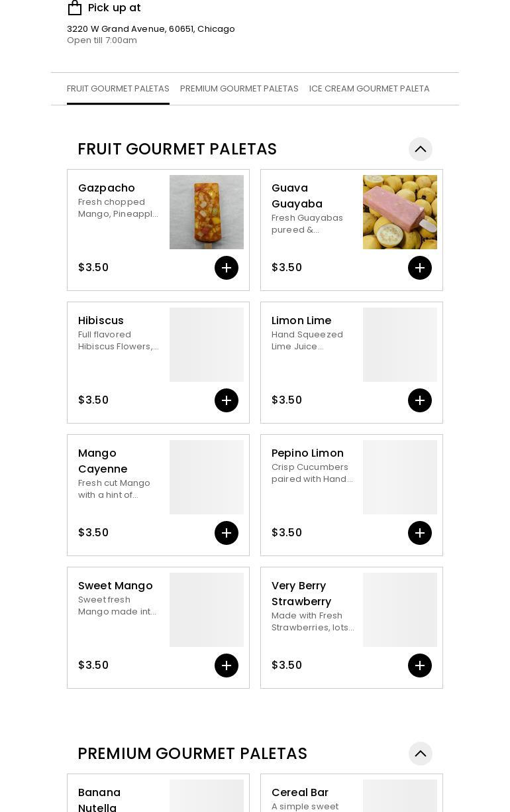510x812 pixels.
Task: Add Gazpacho paleta to cart
Action: pyautogui.click(x=227, y=268)
